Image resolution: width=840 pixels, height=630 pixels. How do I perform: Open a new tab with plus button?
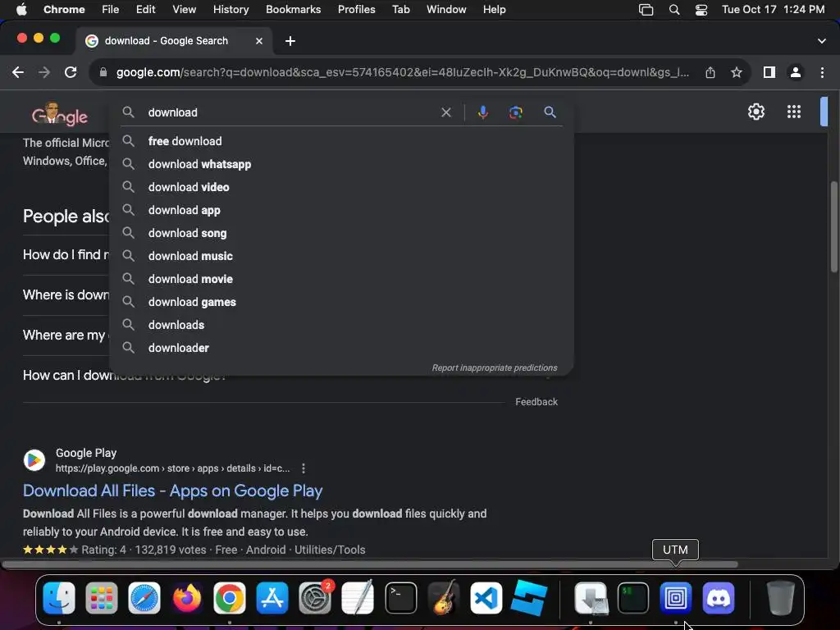290,41
